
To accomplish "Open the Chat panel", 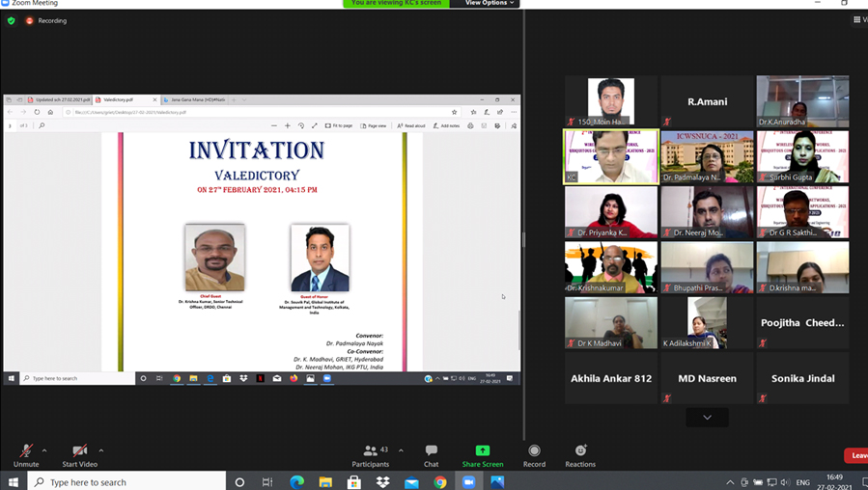I will pos(431,455).
